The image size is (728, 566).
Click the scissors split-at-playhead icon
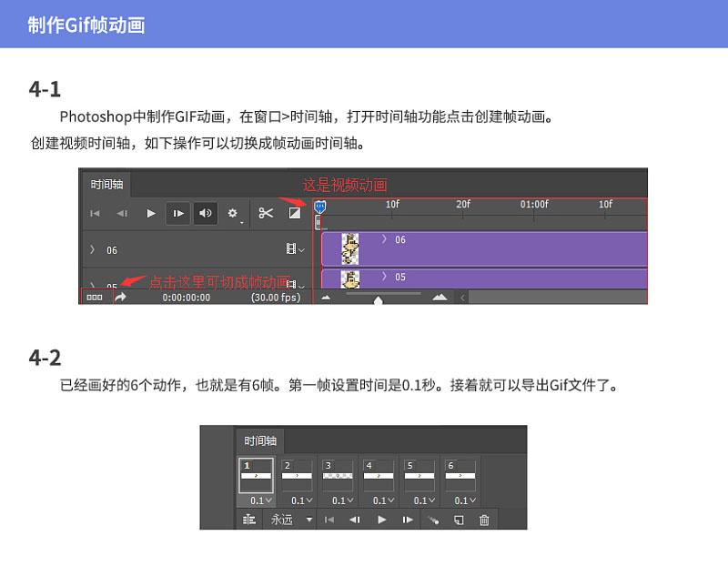[266, 213]
